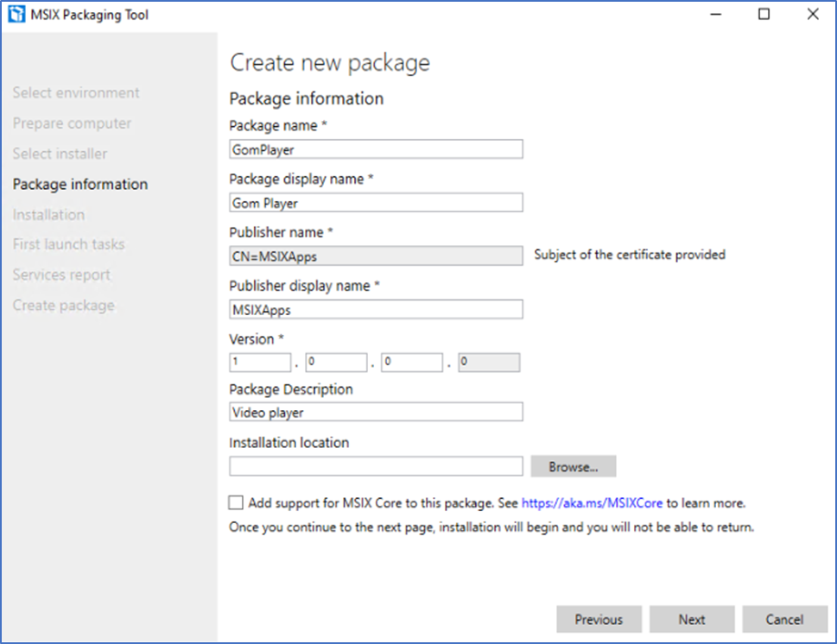Screen dimensions: 837x644
Task: Select the second version number field
Action: [336, 363]
